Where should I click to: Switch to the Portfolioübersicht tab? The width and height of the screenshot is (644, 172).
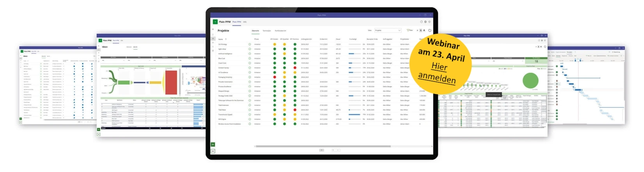click(281, 31)
